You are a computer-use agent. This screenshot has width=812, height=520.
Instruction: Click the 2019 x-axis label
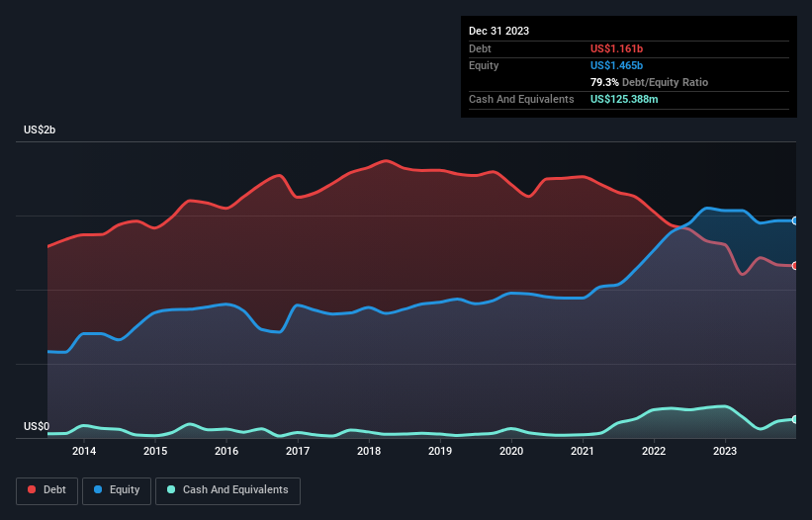coord(440,451)
